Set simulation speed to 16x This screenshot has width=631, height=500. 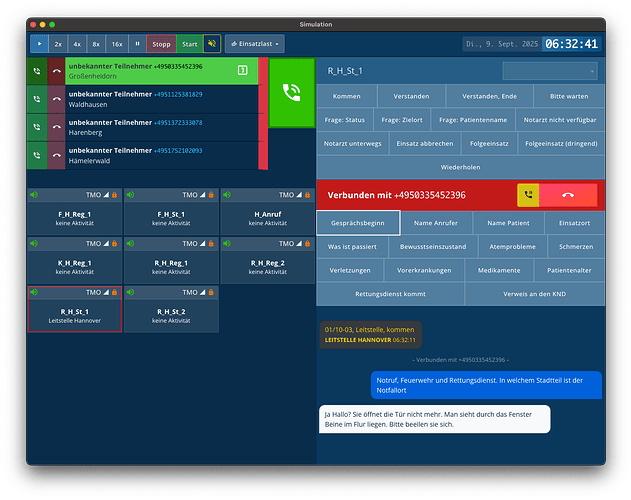coord(117,44)
